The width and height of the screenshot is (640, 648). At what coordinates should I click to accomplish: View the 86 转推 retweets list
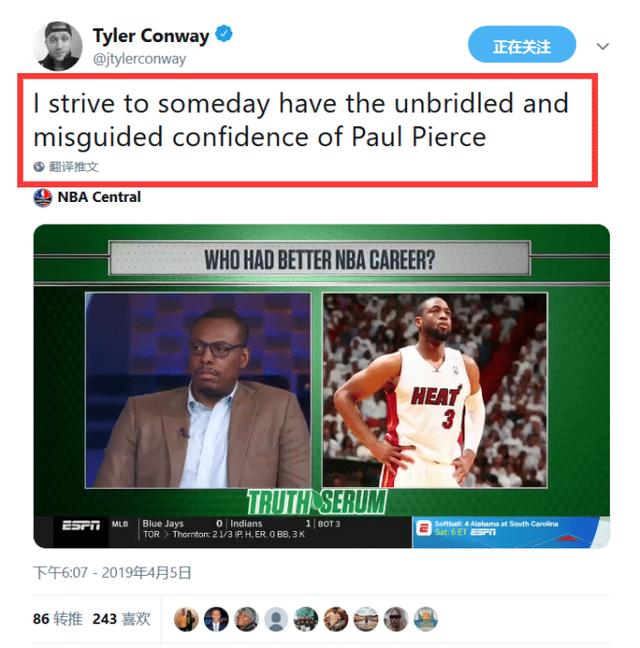58,619
